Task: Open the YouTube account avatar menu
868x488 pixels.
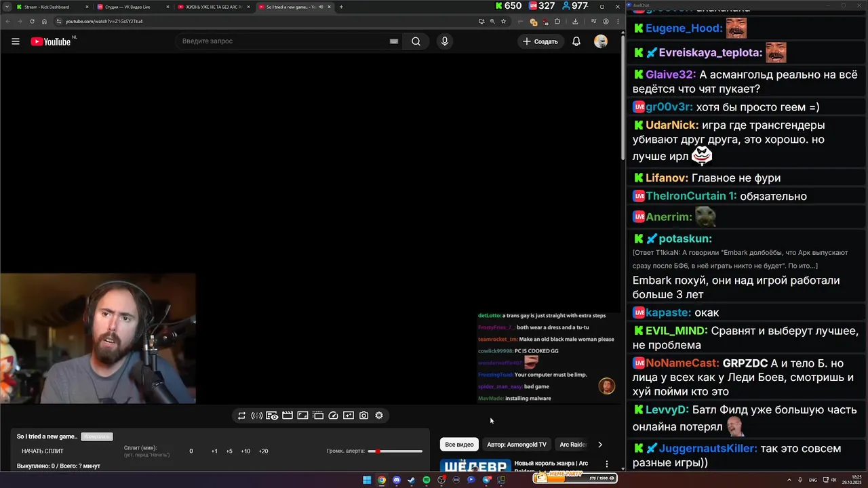Action: tap(601, 41)
